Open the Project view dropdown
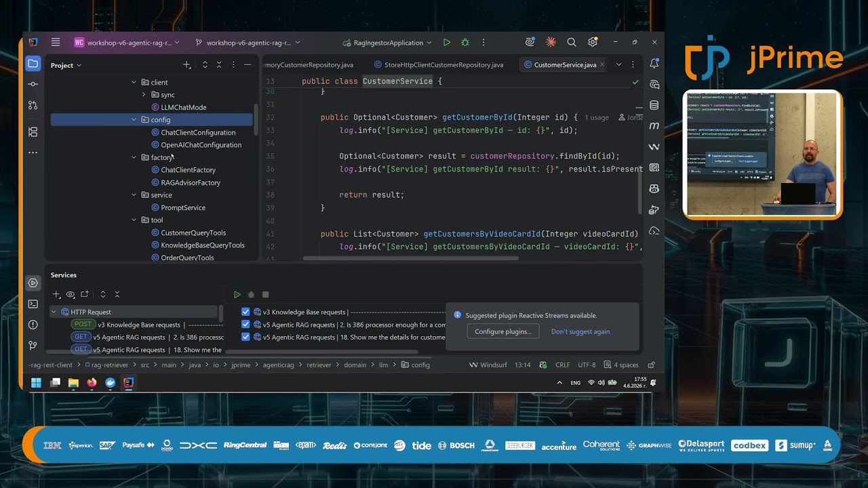This screenshot has width=868, height=488. 66,65
